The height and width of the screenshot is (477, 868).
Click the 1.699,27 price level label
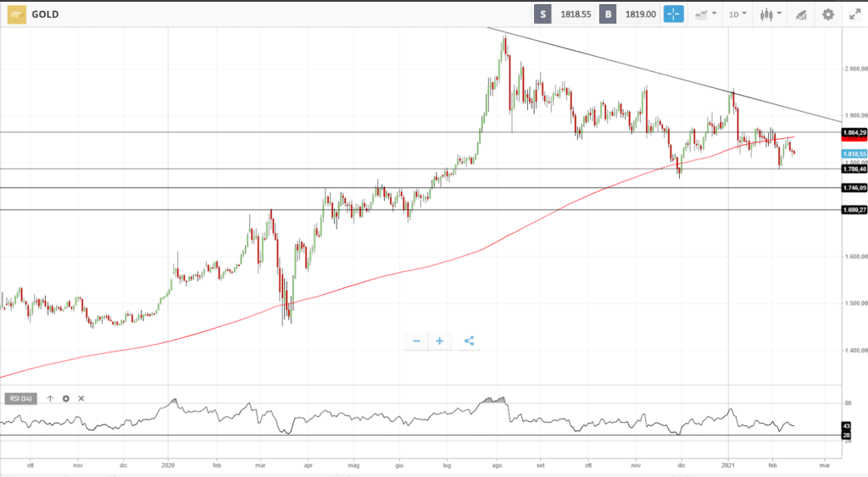854,210
